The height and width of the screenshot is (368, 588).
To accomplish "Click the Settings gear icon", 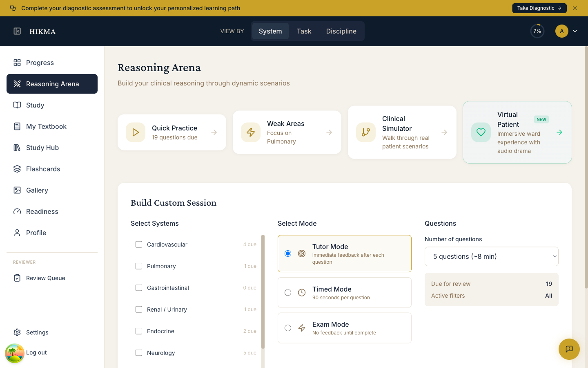I will (x=17, y=332).
